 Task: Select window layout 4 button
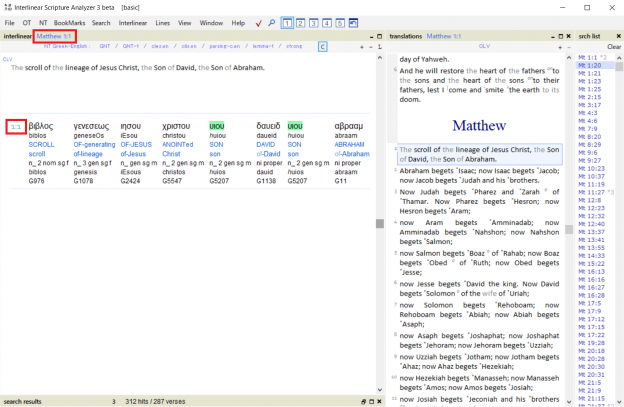327,23
